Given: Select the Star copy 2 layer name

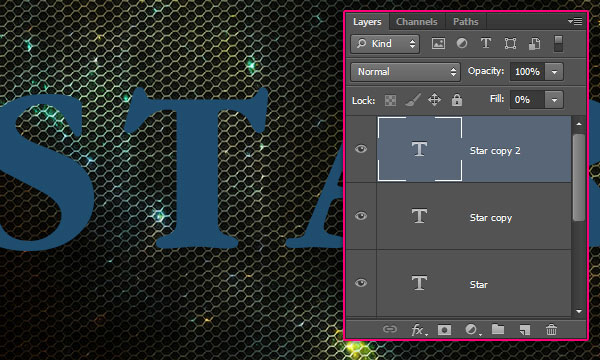Looking at the screenshot, I should point(495,151).
